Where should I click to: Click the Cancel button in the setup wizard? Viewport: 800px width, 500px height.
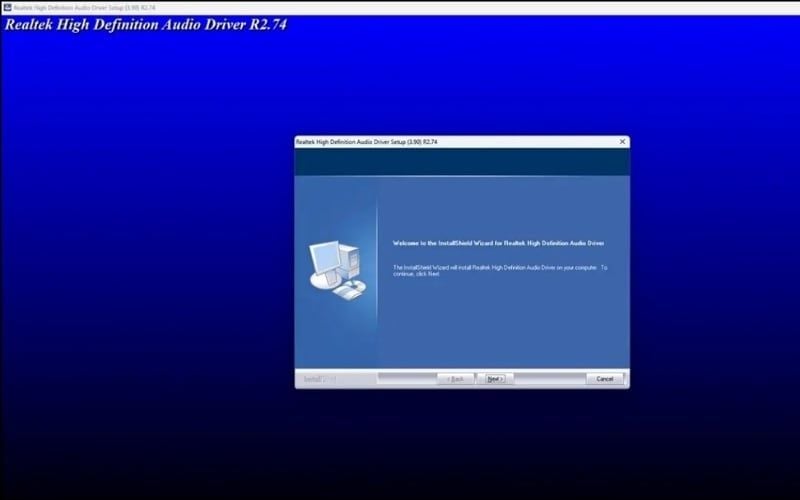[x=605, y=379]
